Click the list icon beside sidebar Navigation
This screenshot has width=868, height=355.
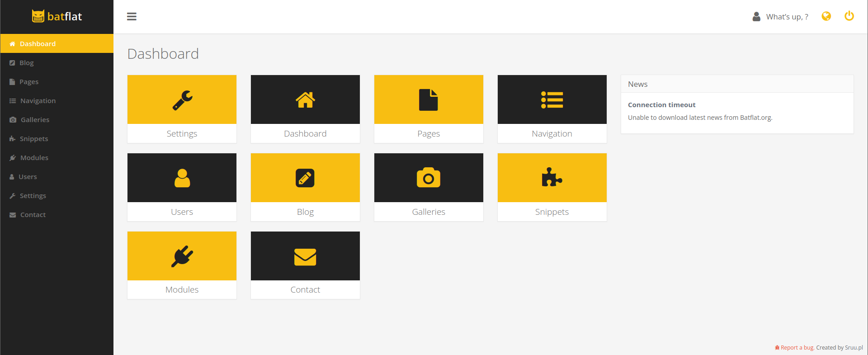[13, 101]
